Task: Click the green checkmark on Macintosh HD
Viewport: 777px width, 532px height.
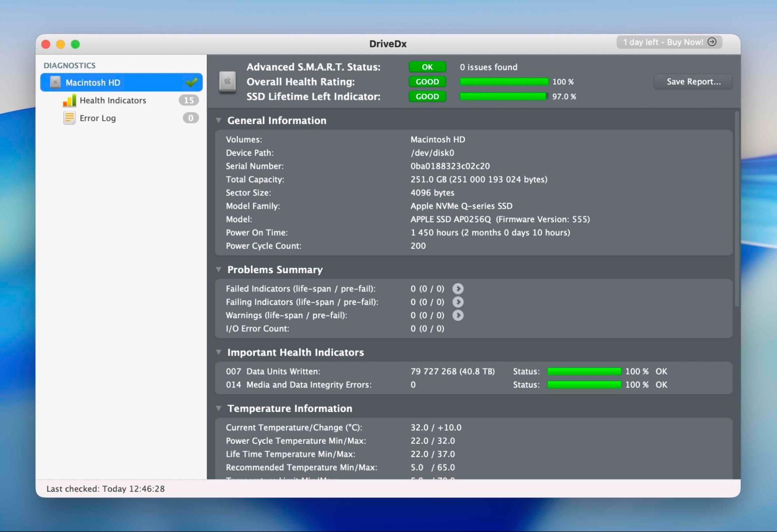Action: 192,82
